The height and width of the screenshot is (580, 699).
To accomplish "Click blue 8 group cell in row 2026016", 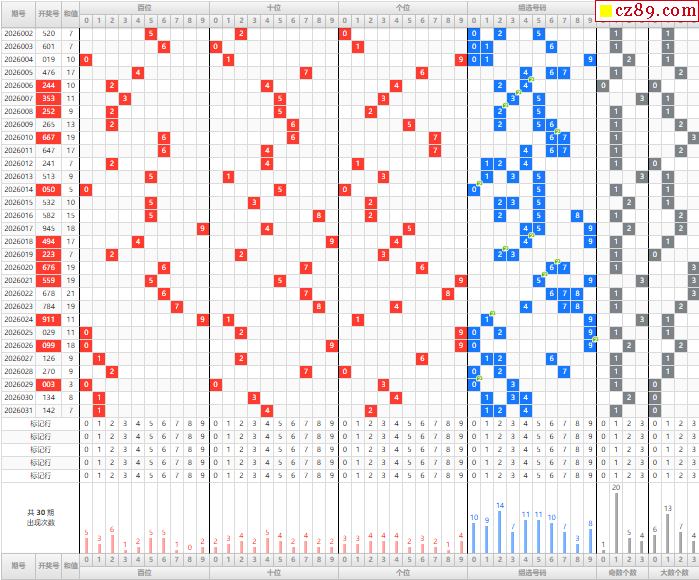I will pyautogui.click(x=577, y=216).
